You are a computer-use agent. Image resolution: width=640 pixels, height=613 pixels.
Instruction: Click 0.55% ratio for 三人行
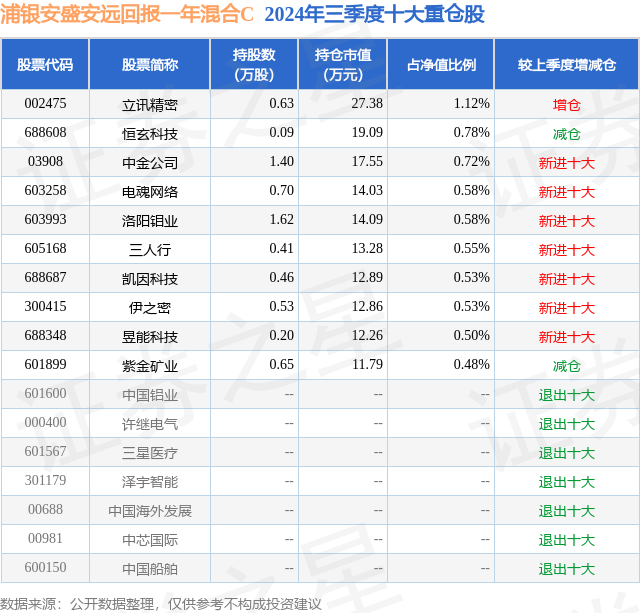coord(471,249)
